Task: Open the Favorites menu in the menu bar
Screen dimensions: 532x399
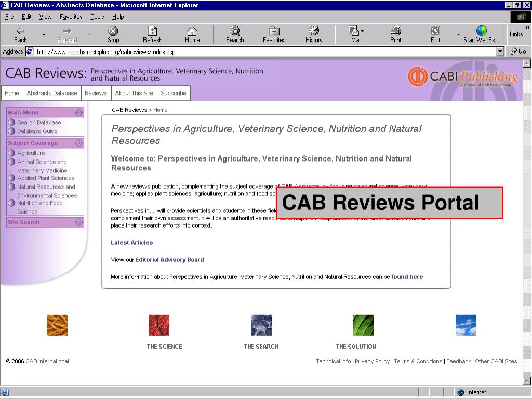Action: (71, 17)
